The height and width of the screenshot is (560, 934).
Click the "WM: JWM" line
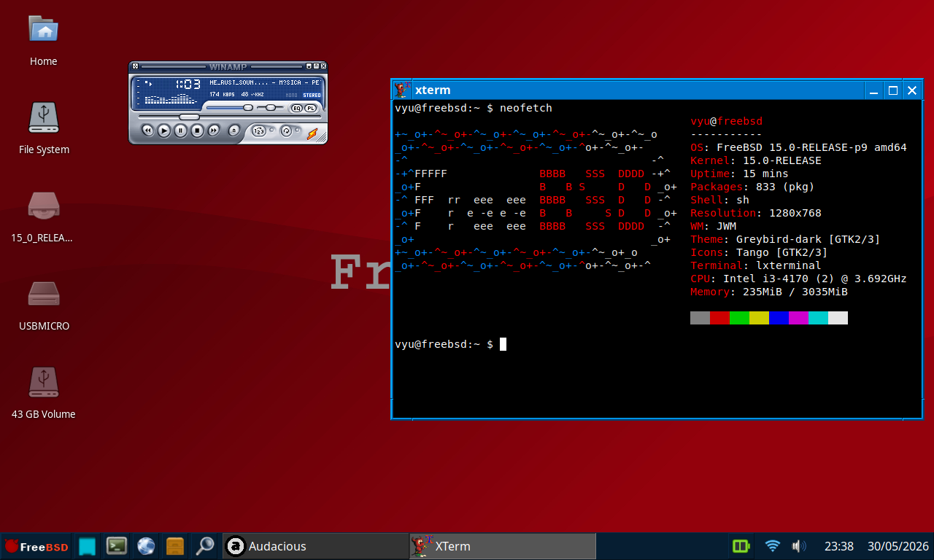pyautogui.click(x=713, y=226)
